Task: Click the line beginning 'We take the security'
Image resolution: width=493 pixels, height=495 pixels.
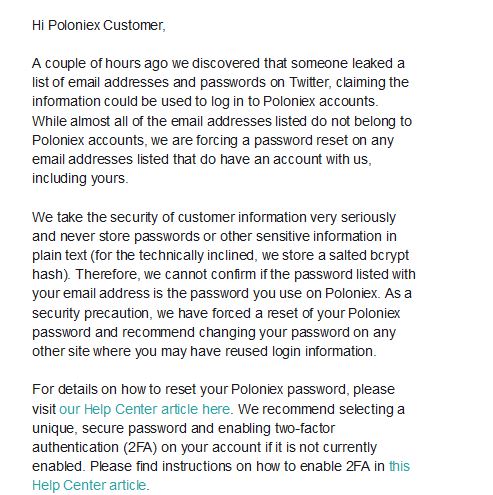Action: pos(214,217)
